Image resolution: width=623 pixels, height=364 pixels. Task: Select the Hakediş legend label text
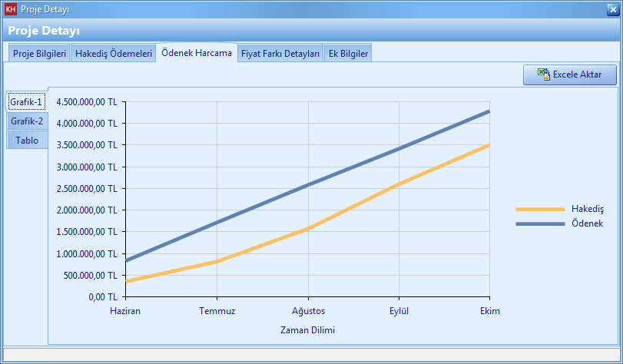(588, 209)
